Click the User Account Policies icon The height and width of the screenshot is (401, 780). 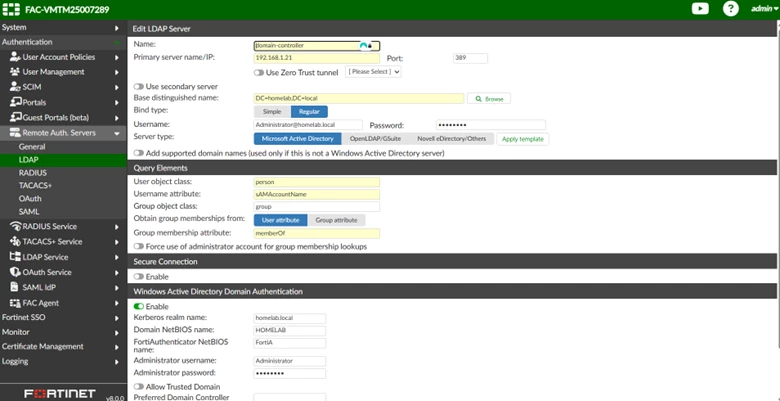click(x=15, y=57)
